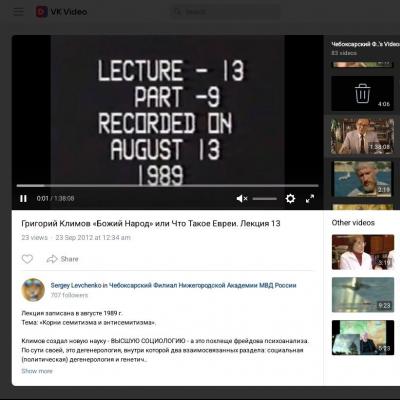Open video settings with the gear icon

point(290,199)
